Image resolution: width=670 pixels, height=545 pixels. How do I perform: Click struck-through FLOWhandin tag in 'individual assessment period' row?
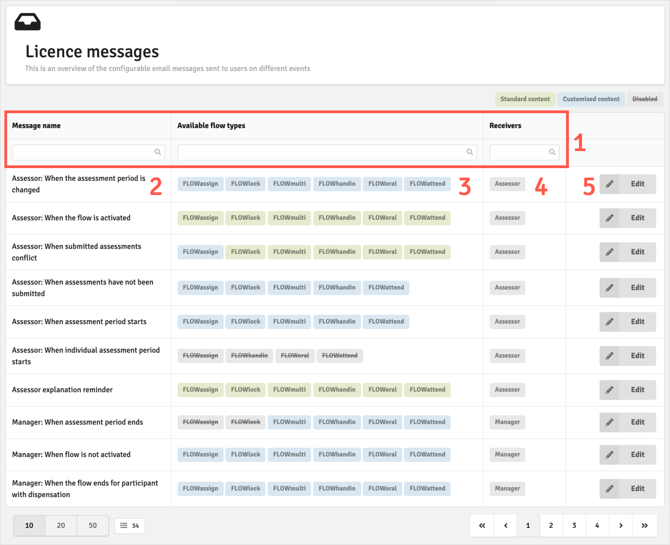click(249, 356)
